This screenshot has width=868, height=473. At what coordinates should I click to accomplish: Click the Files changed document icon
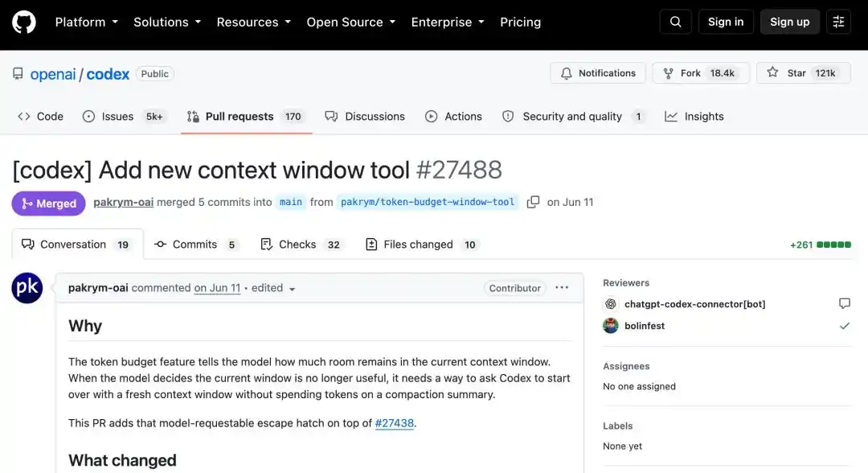click(371, 245)
